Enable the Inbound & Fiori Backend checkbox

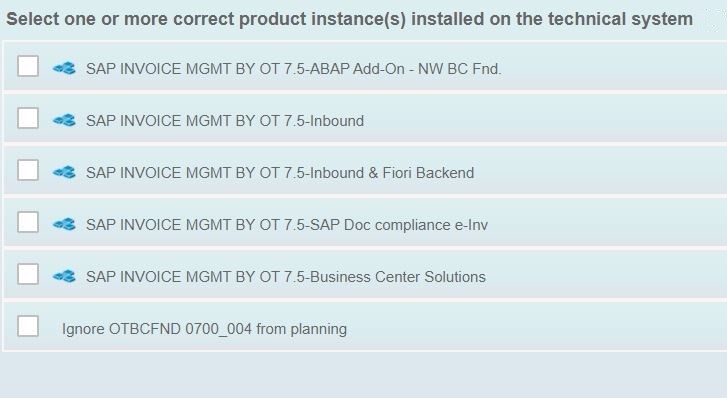point(28,170)
